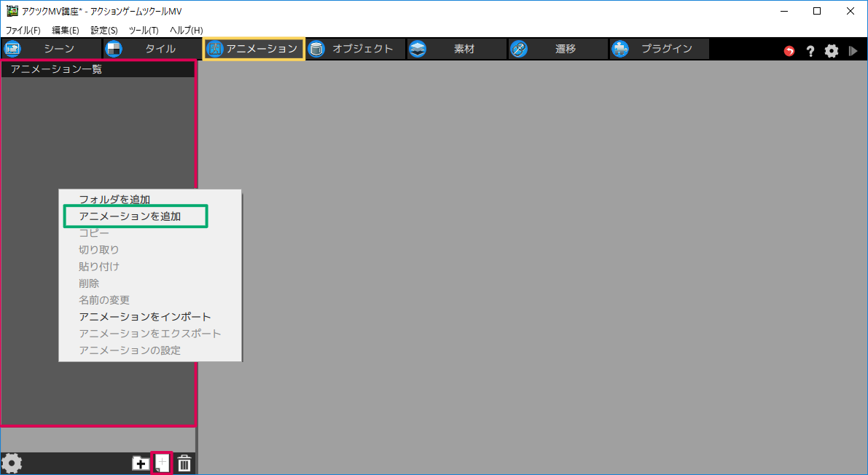
Task: Switch to the タイル tab
Action: (x=152, y=49)
